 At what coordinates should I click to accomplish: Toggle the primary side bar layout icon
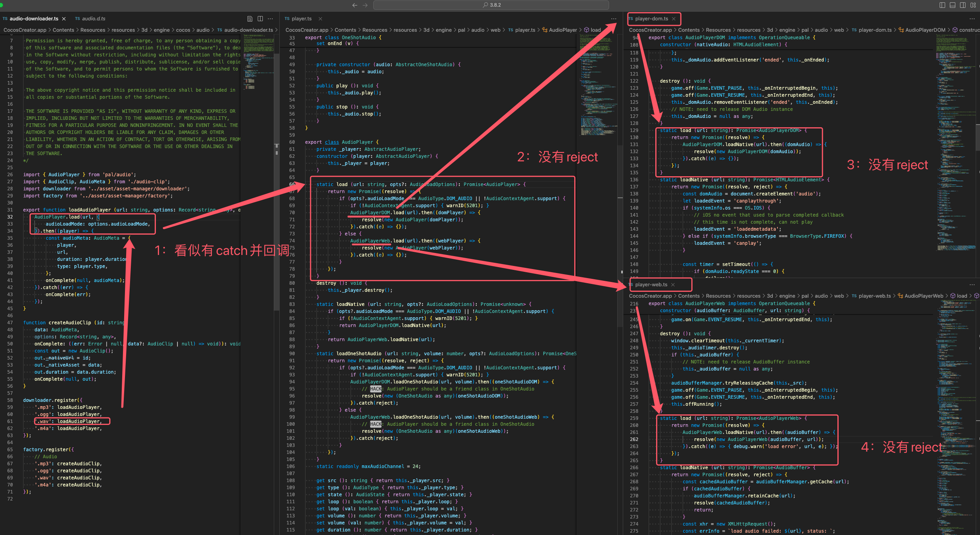pos(942,5)
